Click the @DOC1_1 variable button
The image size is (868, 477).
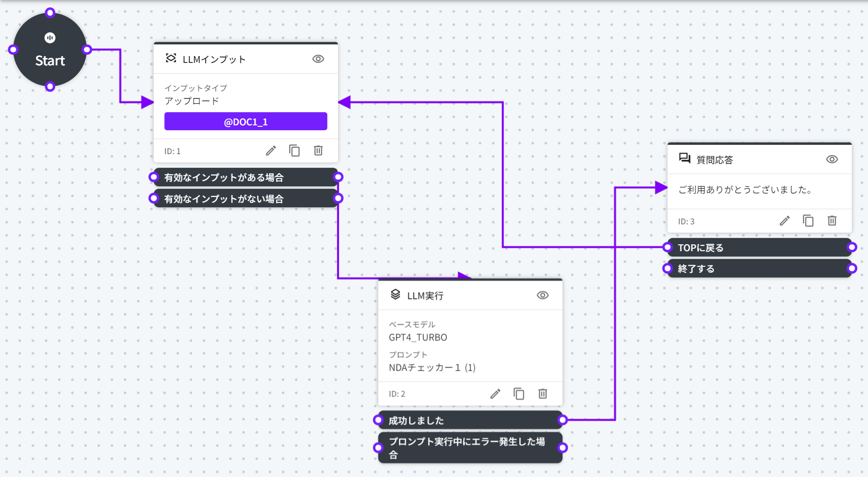click(246, 121)
